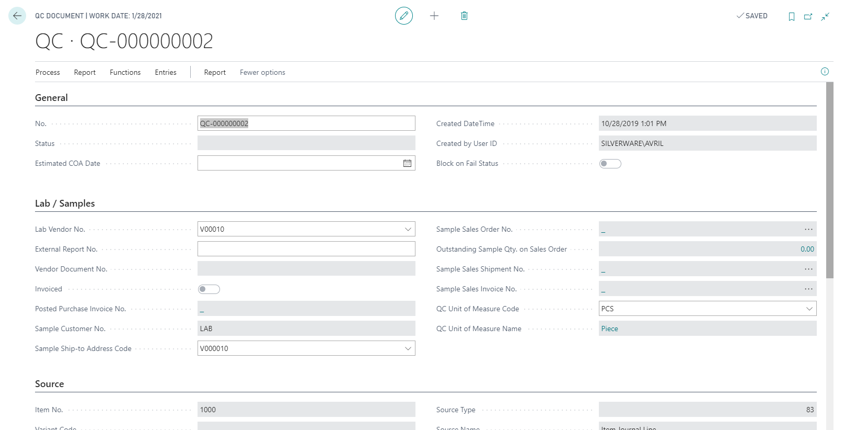
Task: Expand the Lab Vendor No. dropdown
Action: 408,229
